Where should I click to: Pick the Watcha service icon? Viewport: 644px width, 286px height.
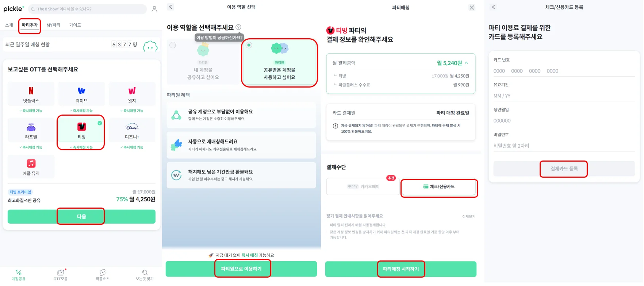click(132, 91)
